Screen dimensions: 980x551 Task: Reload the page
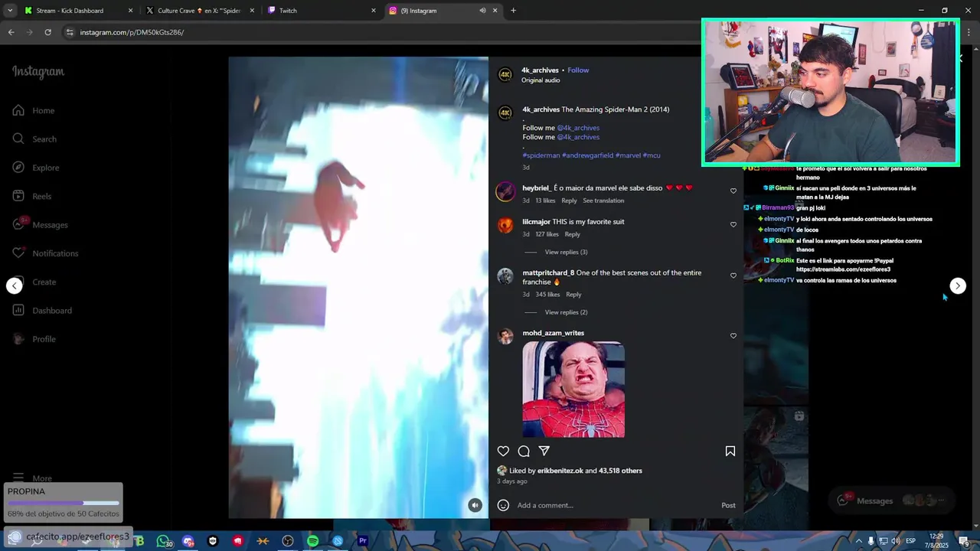coord(47,32)
